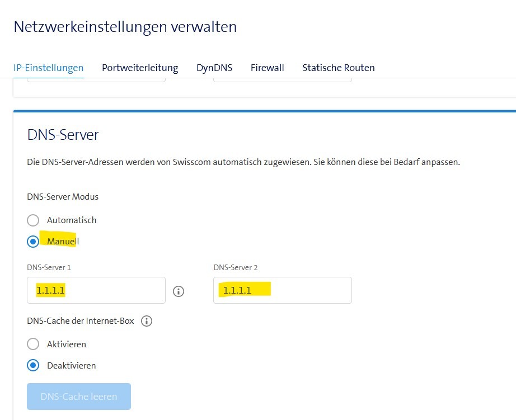
Task: Switch to the Statische Routen tab
Action: pyautogui.click(x=339, y=68)
